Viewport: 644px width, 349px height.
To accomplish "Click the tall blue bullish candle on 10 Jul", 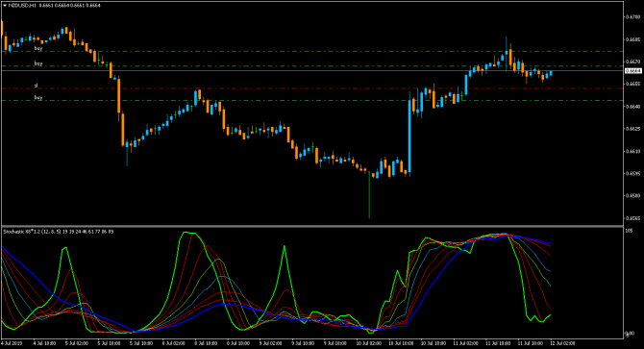I will pyautogui.click(x=409, y=136).
